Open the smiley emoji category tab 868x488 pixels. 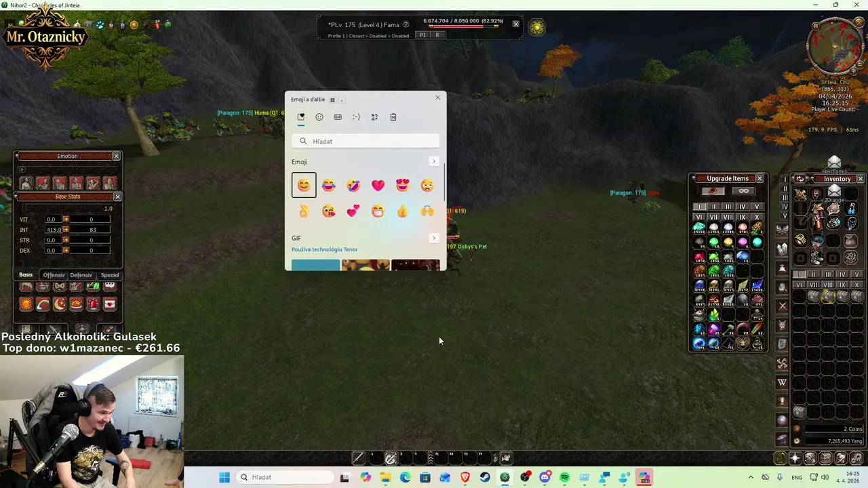tap(319, 117)
